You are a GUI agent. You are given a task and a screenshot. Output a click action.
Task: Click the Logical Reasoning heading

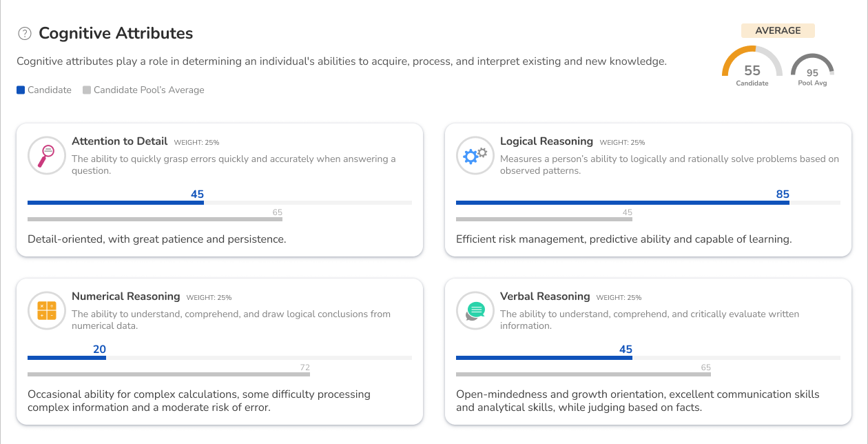546,141
